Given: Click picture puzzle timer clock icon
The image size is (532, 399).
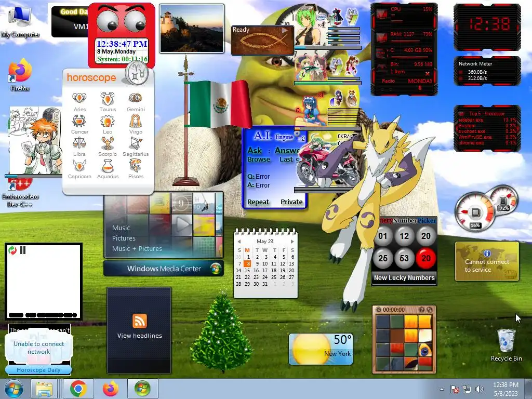Looking at the screenshot, I should click(379, 310).
